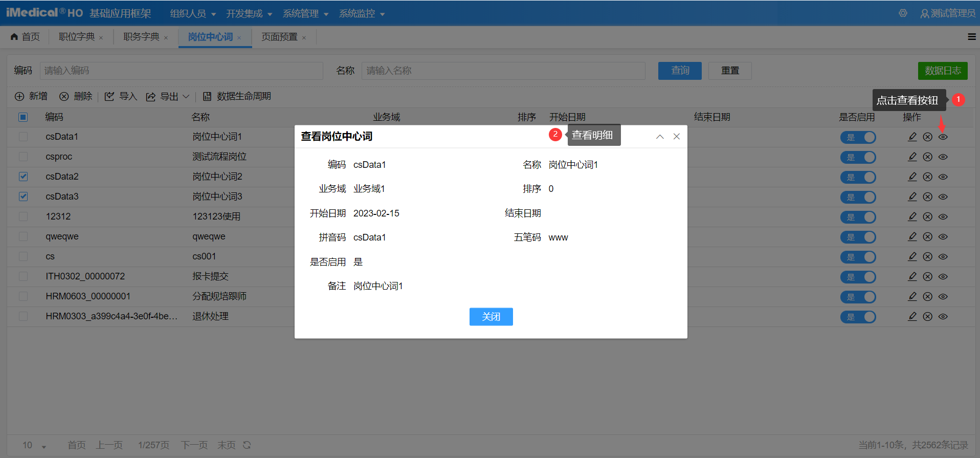Open the page size 10 dropdown
Viewport: 980px width, 458px height.
tap(34, 445)
